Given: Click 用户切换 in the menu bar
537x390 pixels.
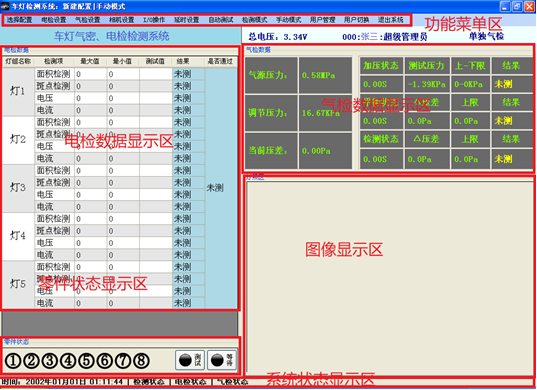Looking at the screenshot, I should 357,20.
